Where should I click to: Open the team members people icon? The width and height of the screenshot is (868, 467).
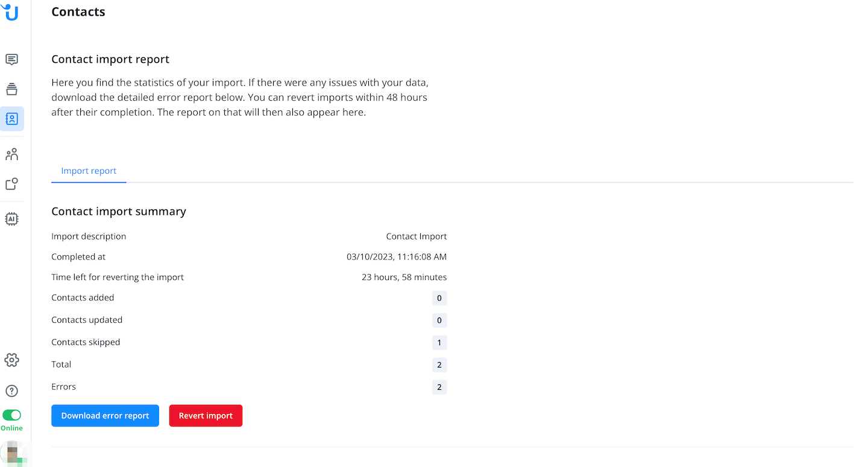tap(11, 154)
